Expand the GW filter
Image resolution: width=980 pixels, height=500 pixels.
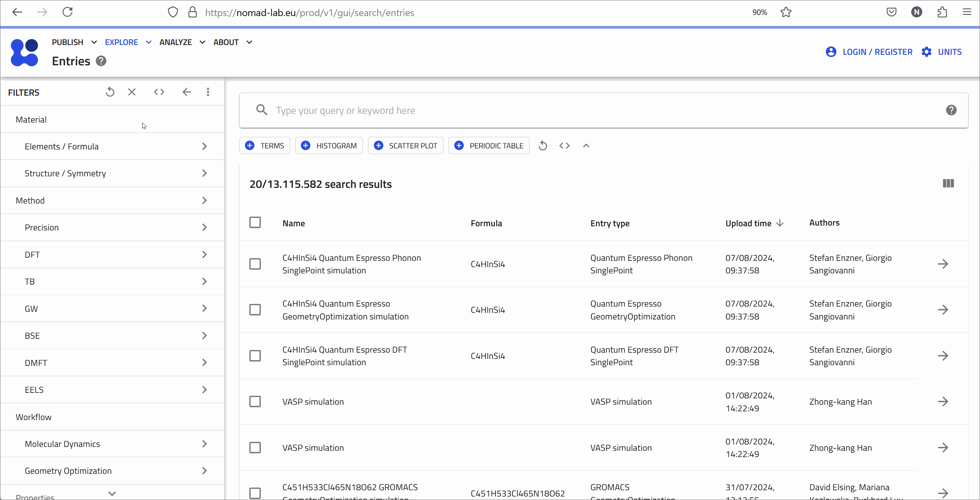(112, 309)
